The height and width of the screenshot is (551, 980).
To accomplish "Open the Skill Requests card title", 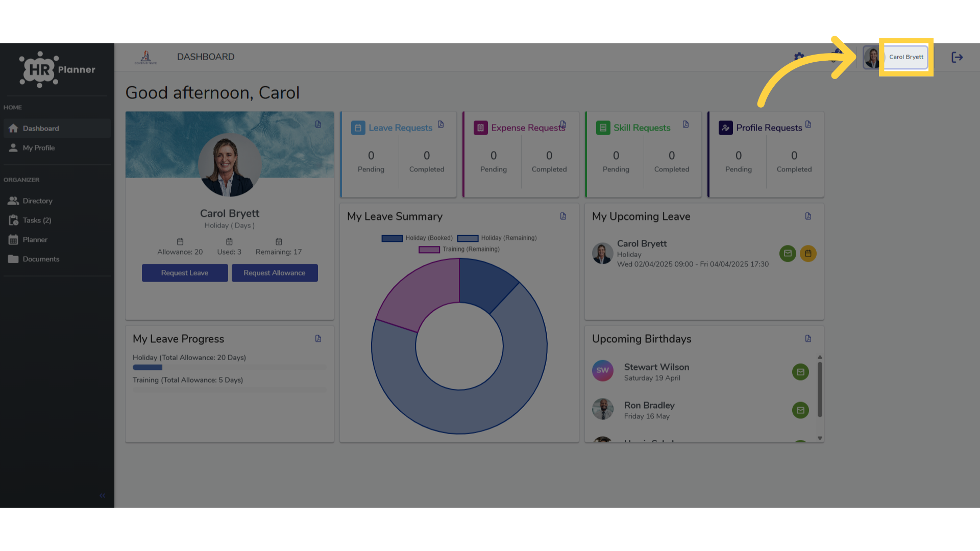I will click(642, 128).
